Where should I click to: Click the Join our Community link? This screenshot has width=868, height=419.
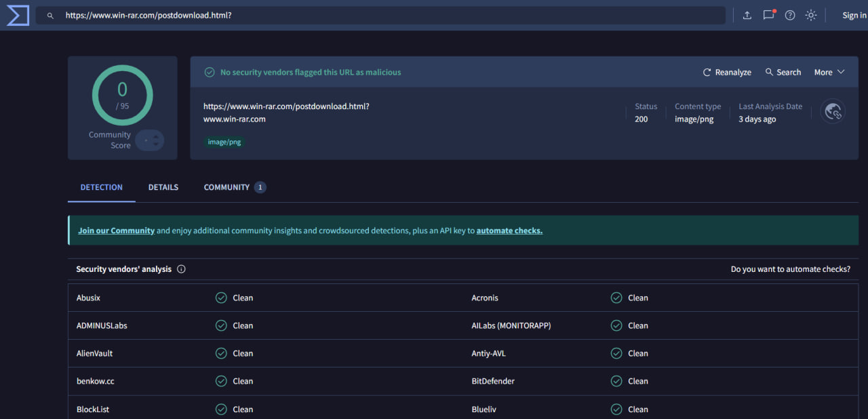pyautogui.click(x=116, y=231)
